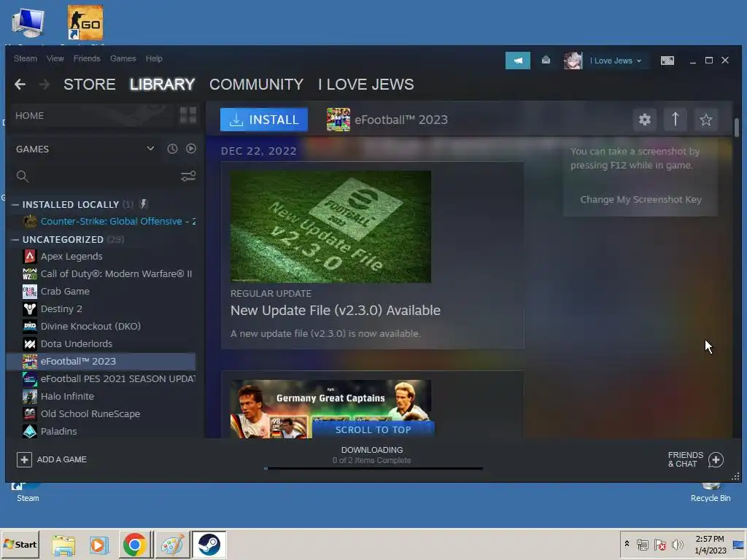Open the Help menu

click(x=154, y=58)
